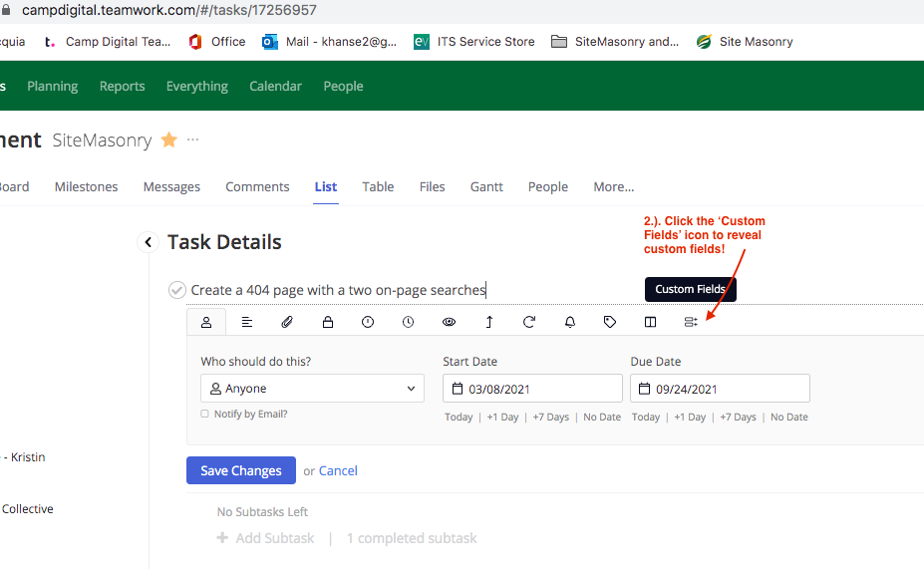Select the attachment paperclip icon

[287, 322]
